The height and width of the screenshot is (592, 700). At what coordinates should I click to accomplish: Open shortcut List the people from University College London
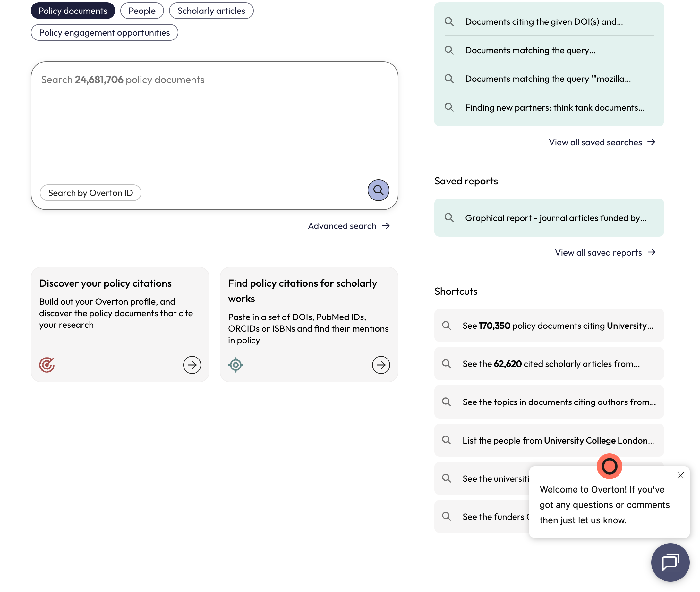point(549,440)
